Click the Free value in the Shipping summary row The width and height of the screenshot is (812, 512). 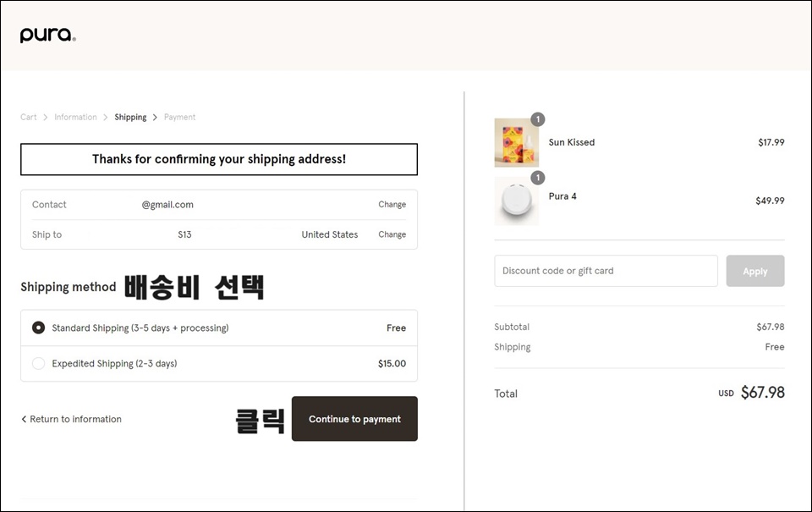[x=775, y=347]
